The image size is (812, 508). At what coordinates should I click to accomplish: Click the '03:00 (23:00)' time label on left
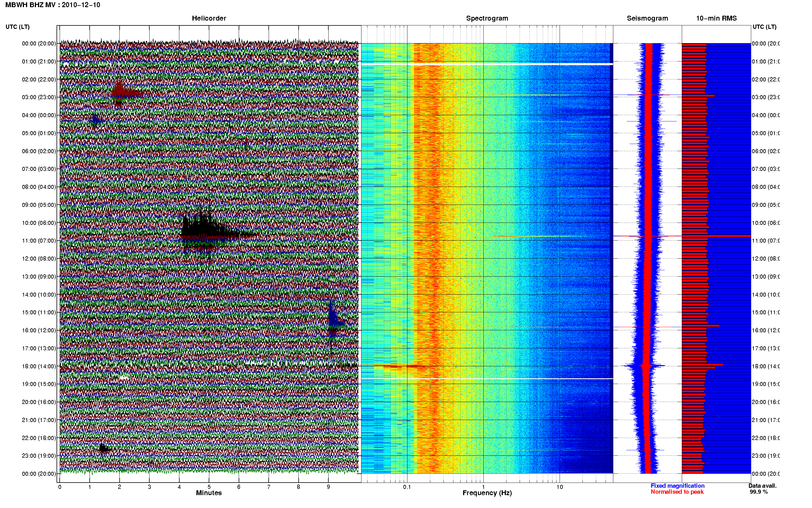(x=39, y=97)
